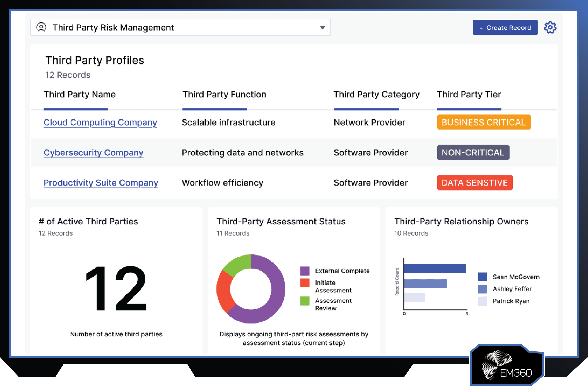Screen dimensions: 588x392
Task: Click the Create Record button
Action: coord(505,27)
